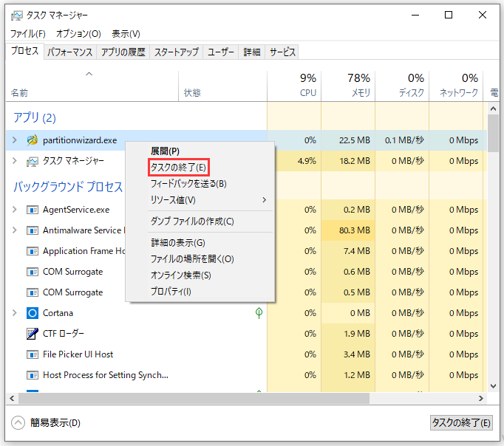The height and width of the screenshot is (446, 504).
Task: Click the アプリ (2) group heading
Action: point(35,117)
